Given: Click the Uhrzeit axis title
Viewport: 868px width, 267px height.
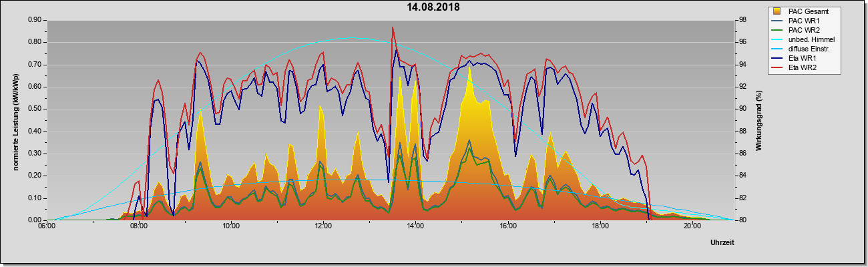Looking at the screenshot, I should [x=722, y=244].
